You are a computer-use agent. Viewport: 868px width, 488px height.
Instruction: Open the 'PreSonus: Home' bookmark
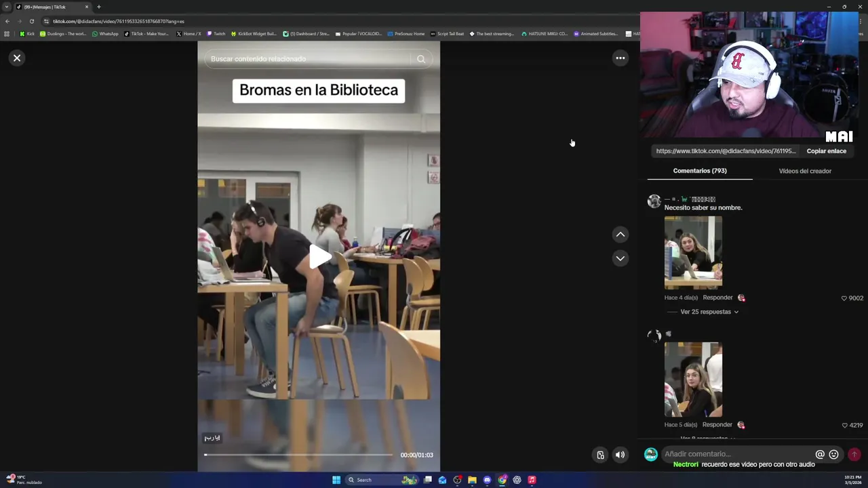click(406, 34)
